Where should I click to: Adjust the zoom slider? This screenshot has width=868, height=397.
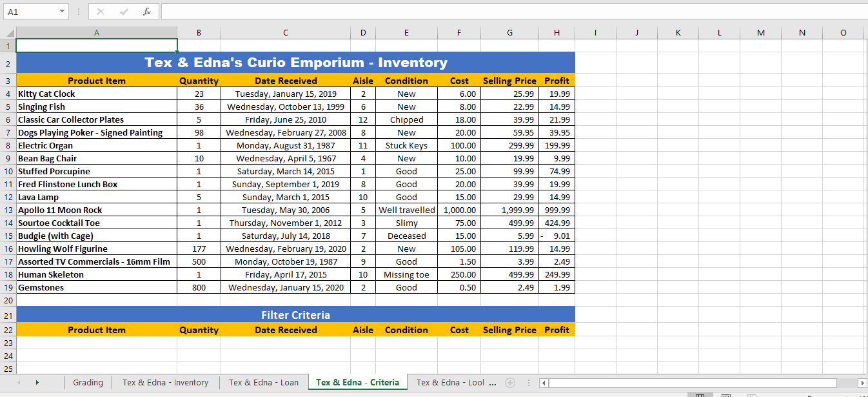[x=810, y=394]
